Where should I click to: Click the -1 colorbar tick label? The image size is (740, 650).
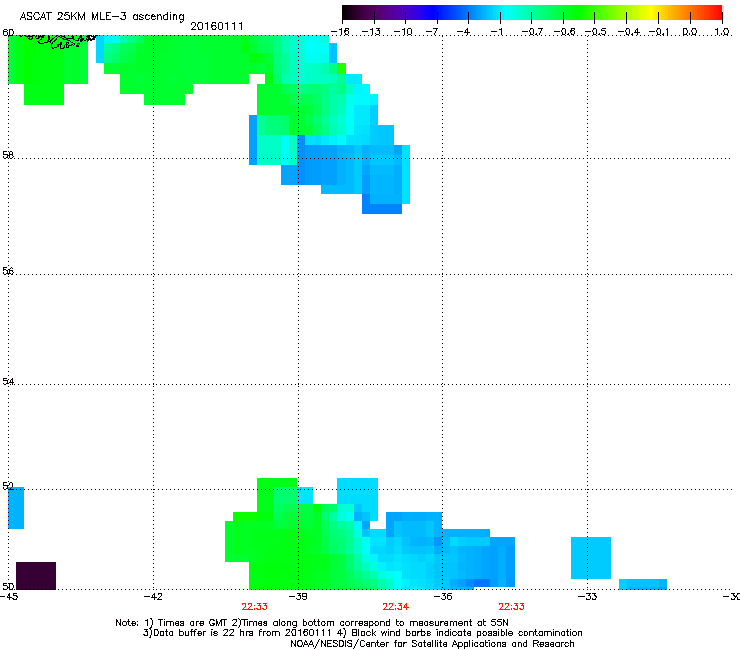pyautogui.click(x=497, y=32)
